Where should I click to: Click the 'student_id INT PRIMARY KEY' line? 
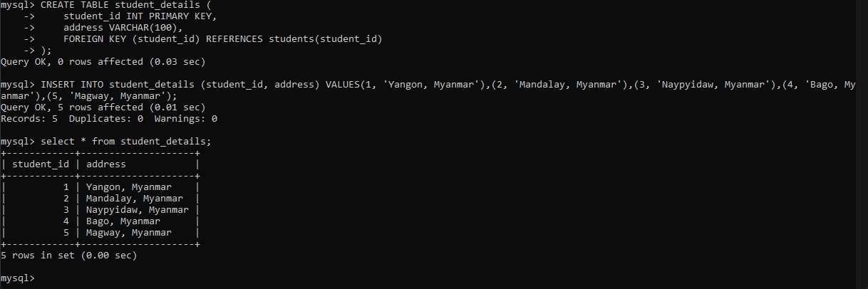(x=139, y=16)
